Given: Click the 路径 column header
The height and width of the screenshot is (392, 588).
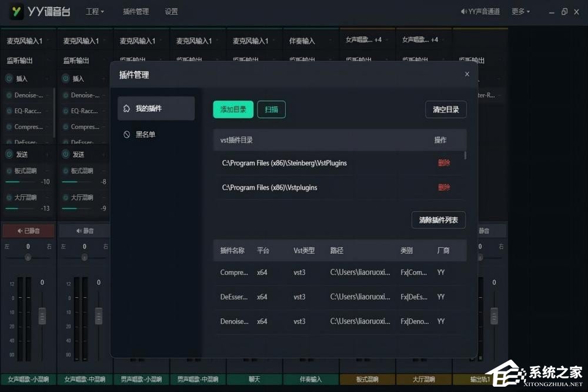Looking at the screenshot, I should [x=337, y=251].
